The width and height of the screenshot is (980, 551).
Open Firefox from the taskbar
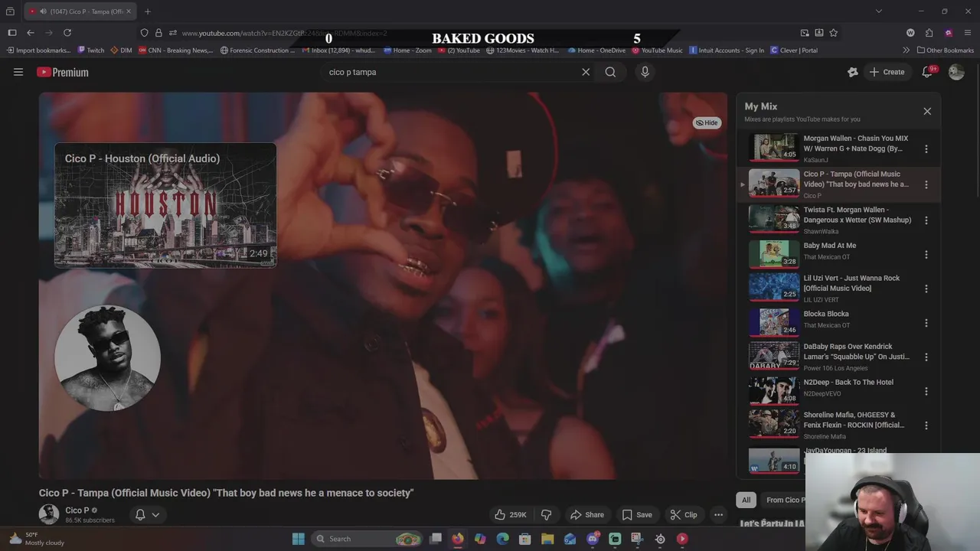pos(458,539)
